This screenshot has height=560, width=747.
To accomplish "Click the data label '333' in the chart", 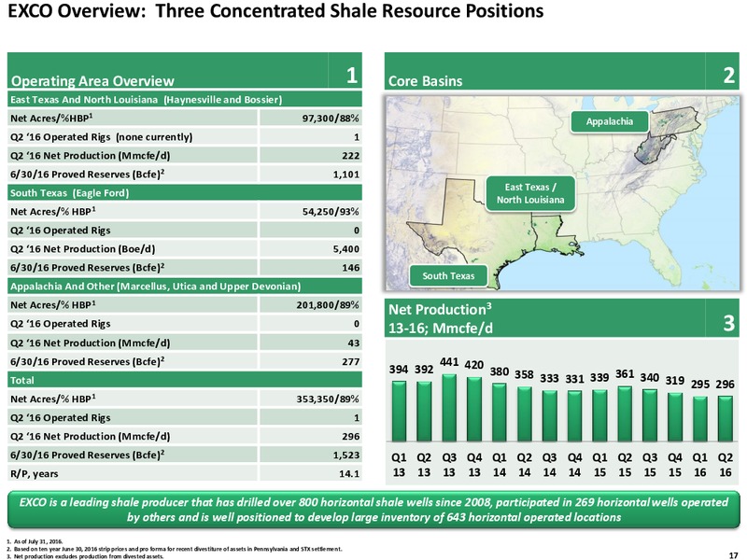I will click(549, 379).
